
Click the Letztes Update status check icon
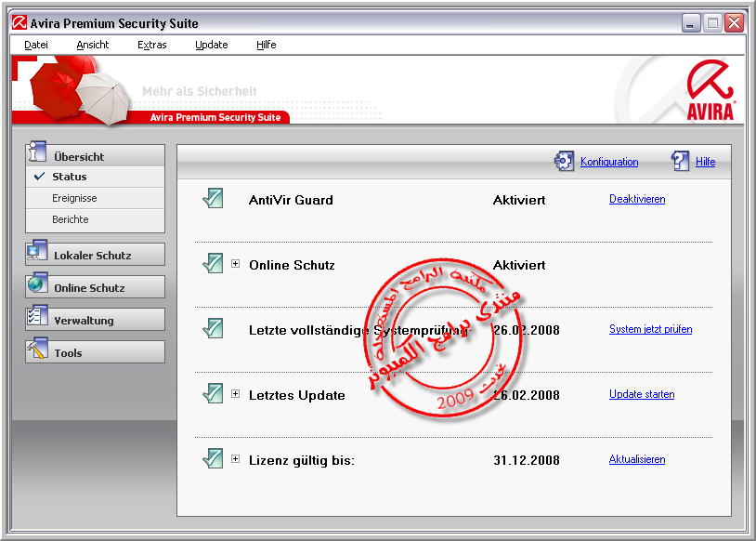click(x=213, y=394)
